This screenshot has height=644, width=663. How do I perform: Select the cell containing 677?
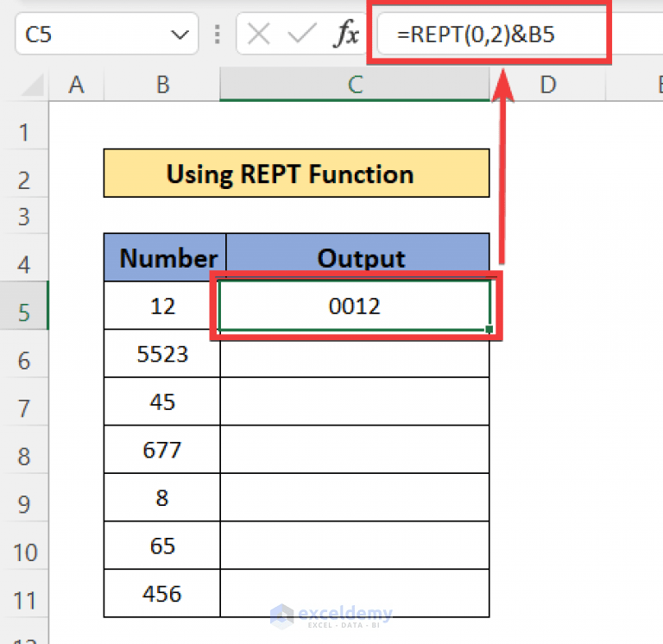(162, 449)
